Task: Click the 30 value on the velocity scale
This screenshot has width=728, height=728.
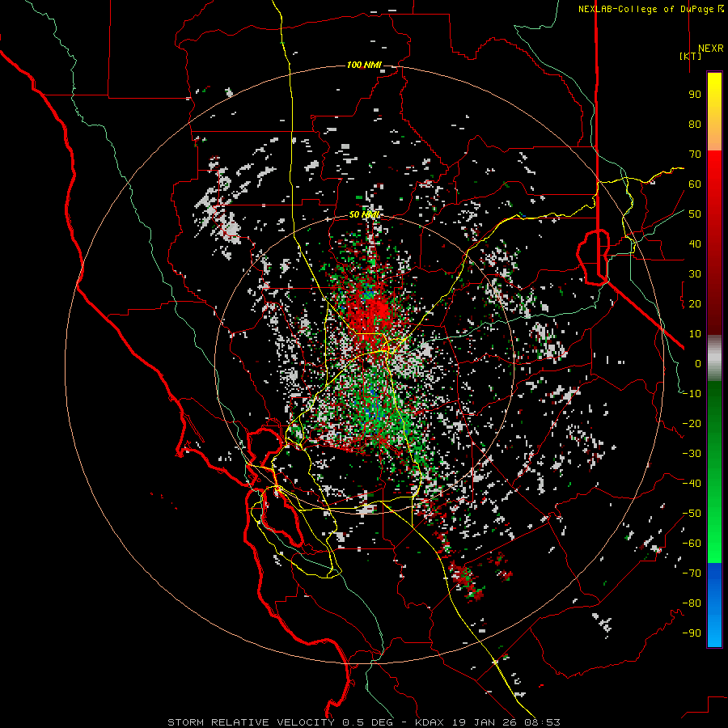Action: 695,274
